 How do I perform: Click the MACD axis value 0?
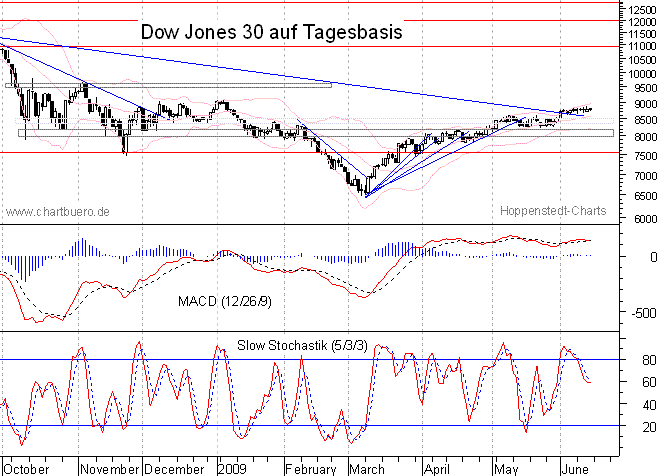coord(654,257)
